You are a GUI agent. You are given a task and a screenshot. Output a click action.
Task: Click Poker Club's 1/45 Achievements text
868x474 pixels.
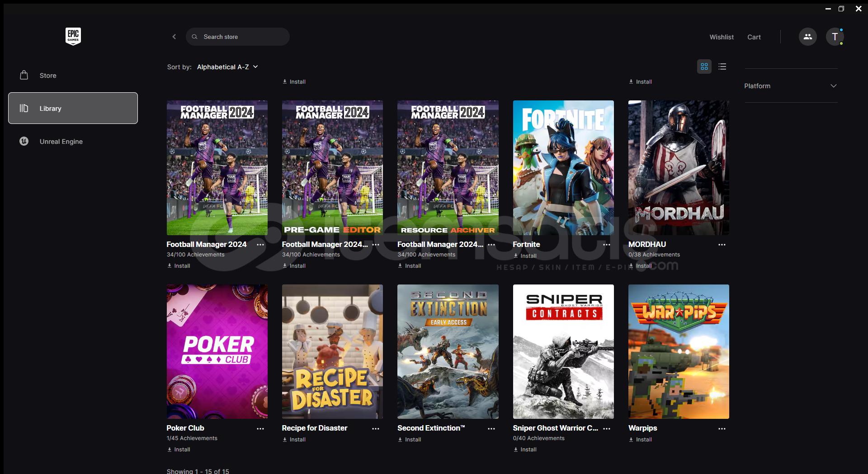[x=192, y=438]
